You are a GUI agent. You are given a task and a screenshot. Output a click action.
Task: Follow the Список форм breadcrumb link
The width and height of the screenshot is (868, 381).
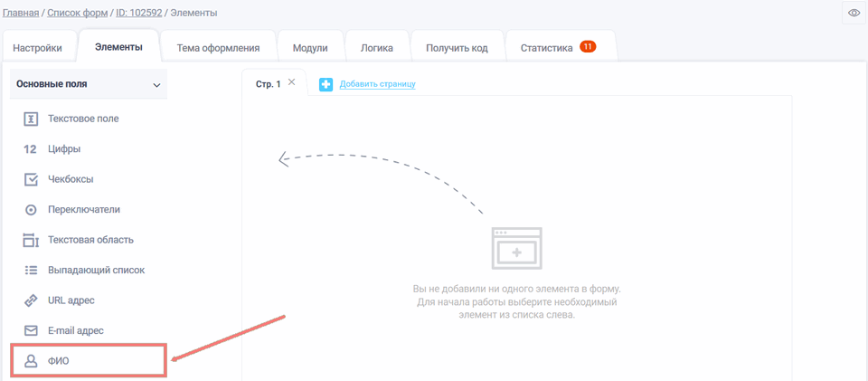(x=77, y=13)
